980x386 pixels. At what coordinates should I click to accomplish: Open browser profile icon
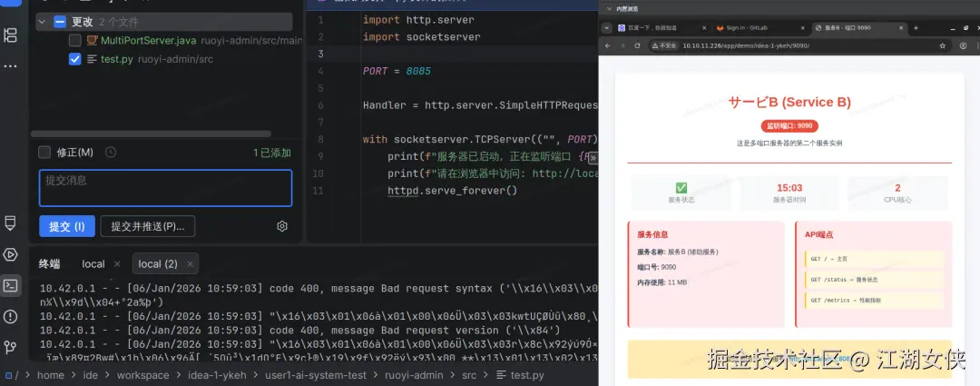(x=963, y=45)
